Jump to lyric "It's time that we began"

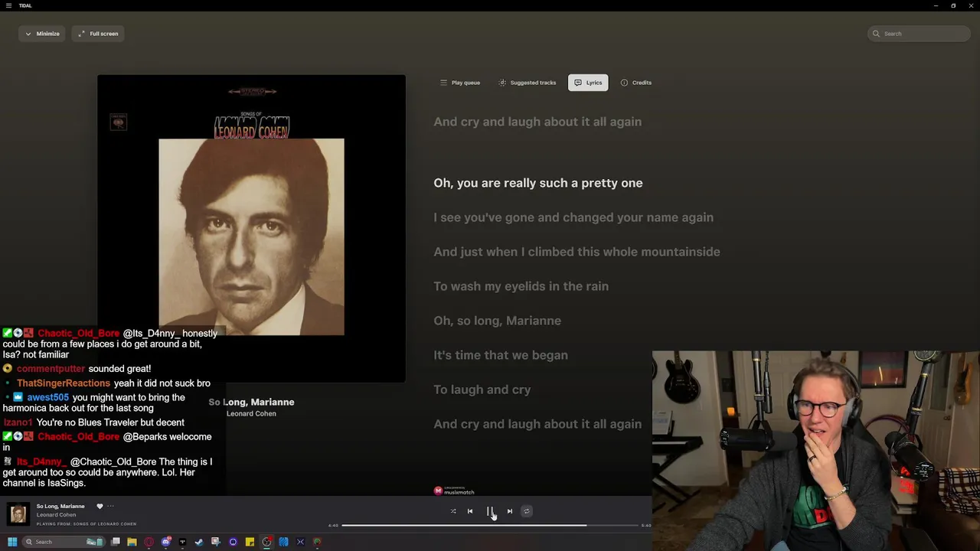[x=501, y=355]
